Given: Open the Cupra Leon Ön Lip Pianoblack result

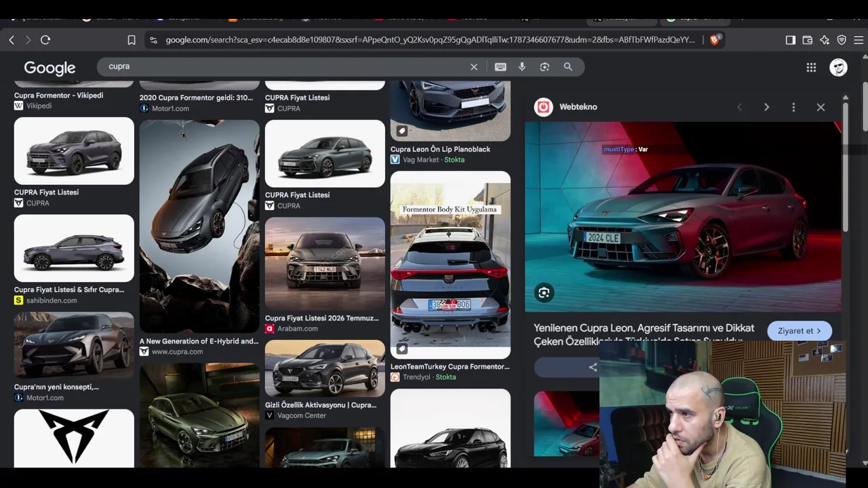Looking at the screenshot, I should tap(440, 149).
